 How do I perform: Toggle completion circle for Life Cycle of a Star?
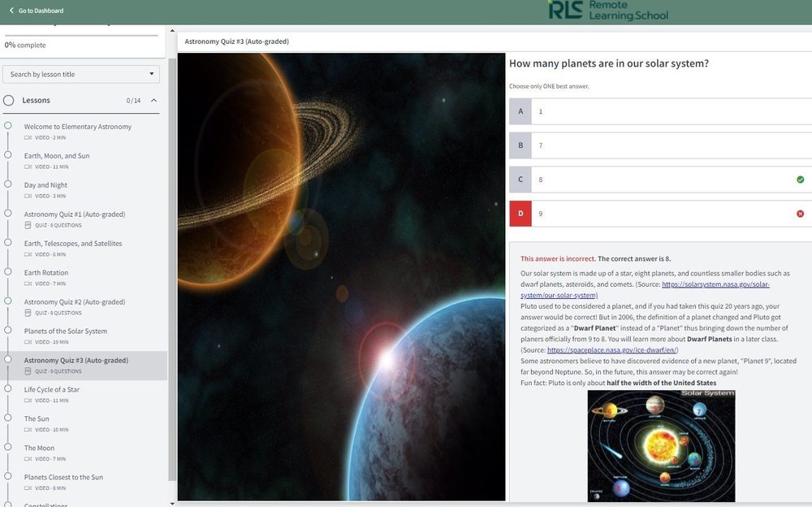[x=8, y=388]
